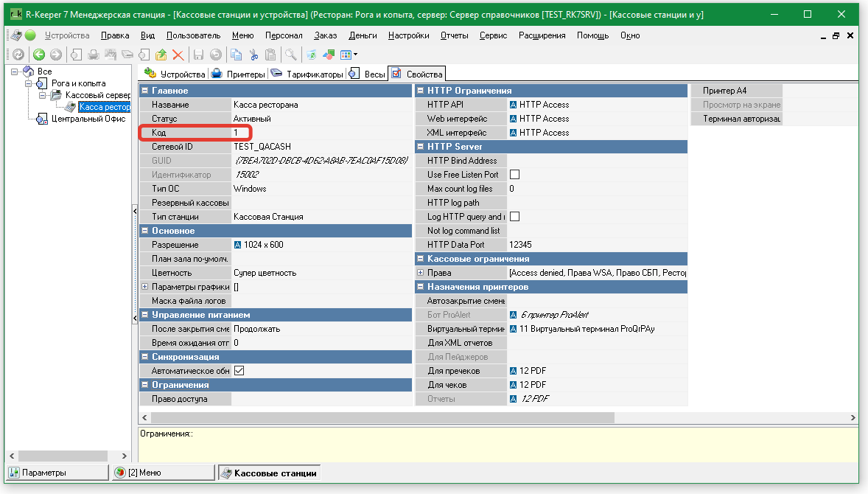The height and width of the screenshot is (494, 868).
Task: Click the refresh icon in toolbar
Action: tap(17, 55)
